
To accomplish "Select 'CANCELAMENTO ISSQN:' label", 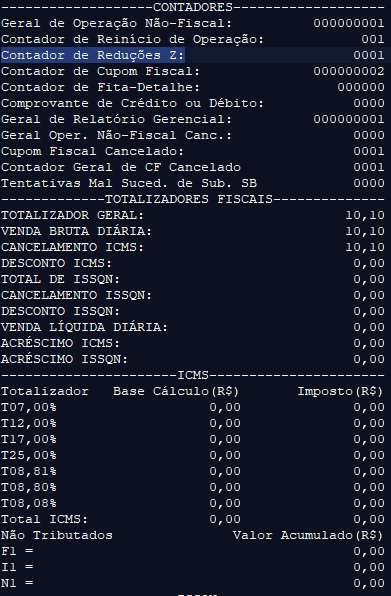I will coord(76,295).
